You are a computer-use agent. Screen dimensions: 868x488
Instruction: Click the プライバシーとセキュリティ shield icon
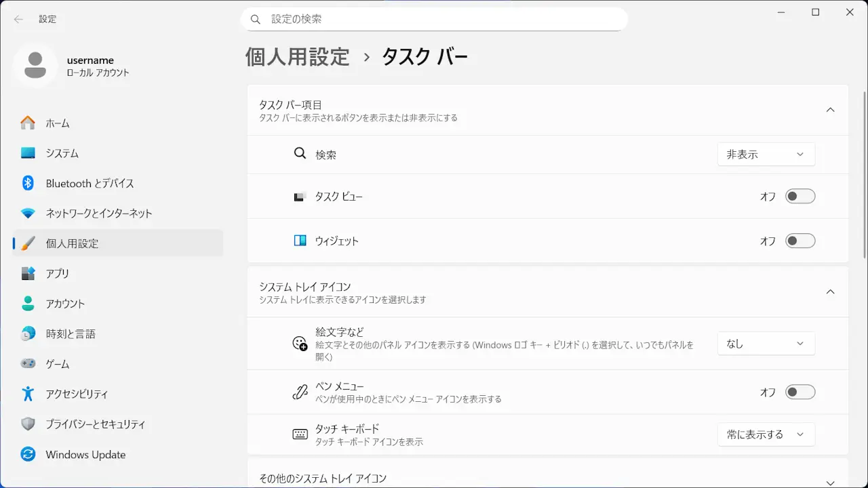tap(28, 424)
